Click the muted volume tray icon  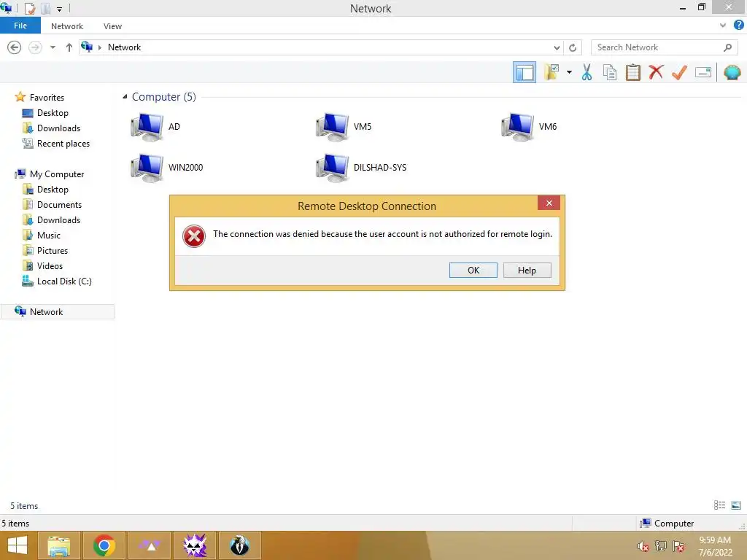tap(643, 546)
